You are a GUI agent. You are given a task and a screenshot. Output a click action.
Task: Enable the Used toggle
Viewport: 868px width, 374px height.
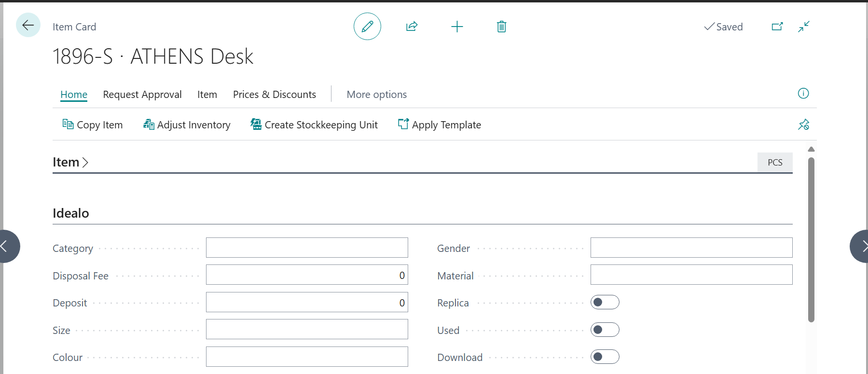pos(605,330)
